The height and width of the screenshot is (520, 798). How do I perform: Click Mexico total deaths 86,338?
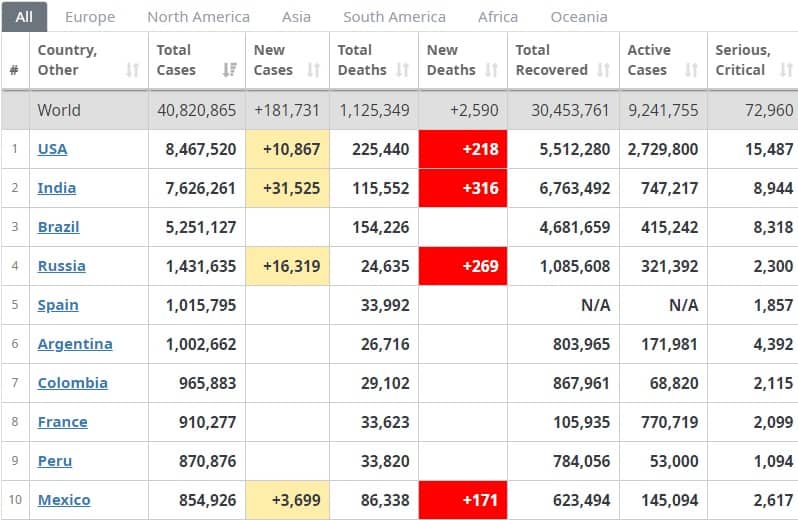[x=385, y=500]
